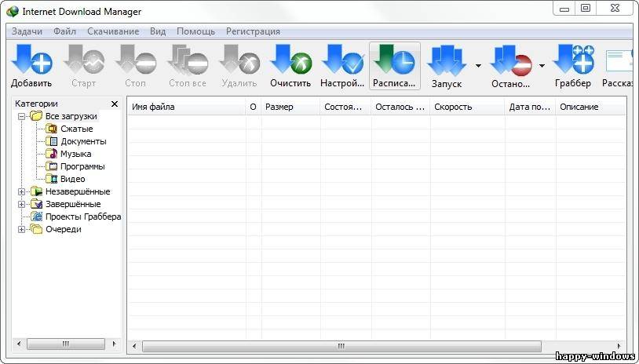
Task: Click the IDM title bar app icon
Action: [x=13, y=12]
